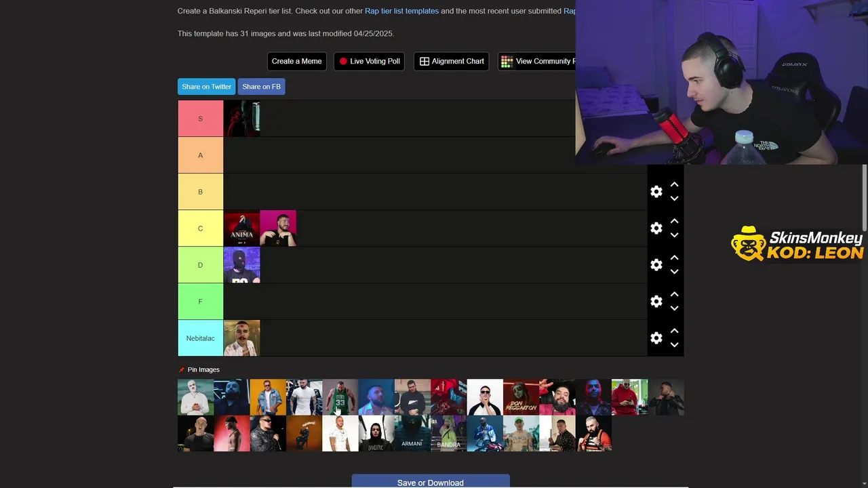Select the green F tier label
The height and width of the screenshot is (488, 868).
click(x=200, y=302)
